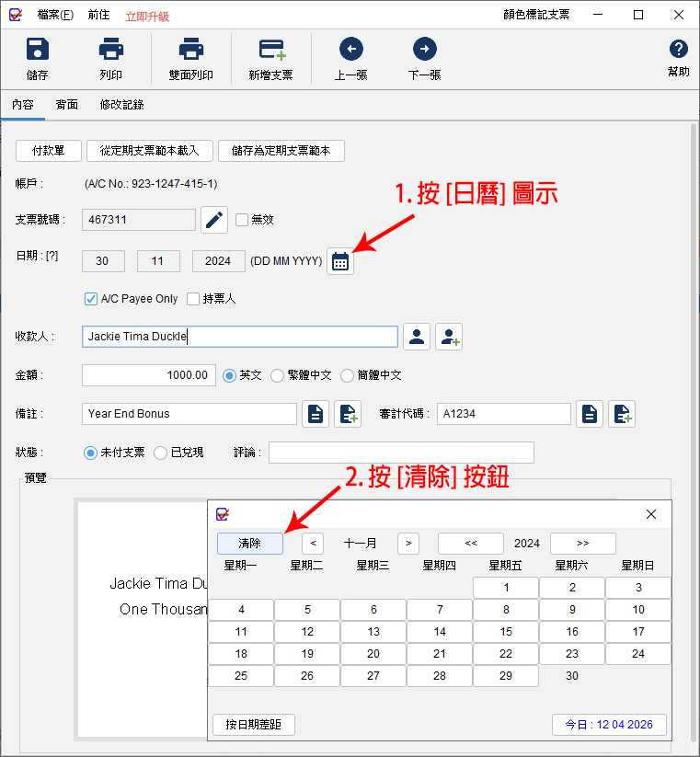The width and height of the screenshot is (700, 757).
Task: Select day 25 in the calendar
Action: pyautogui.click(x=241, y=676)
